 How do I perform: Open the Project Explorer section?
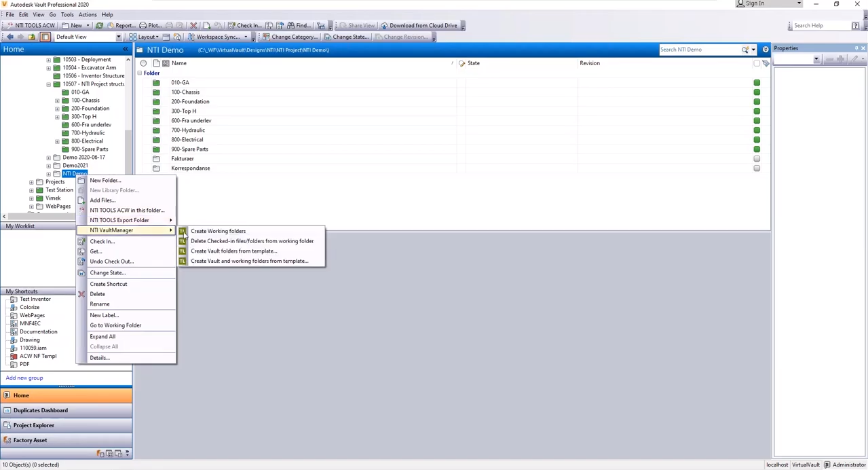click(x=67, y=425)
